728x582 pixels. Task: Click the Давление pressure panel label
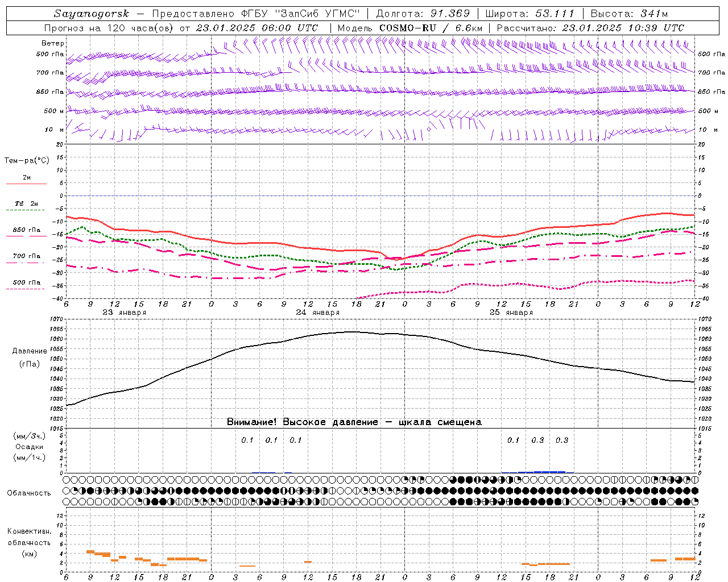pyautogui.click(x=30, y=351)
